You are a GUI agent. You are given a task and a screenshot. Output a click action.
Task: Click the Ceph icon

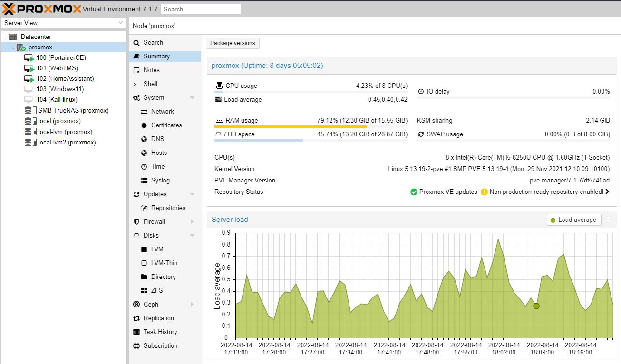[x=136, y=304]
